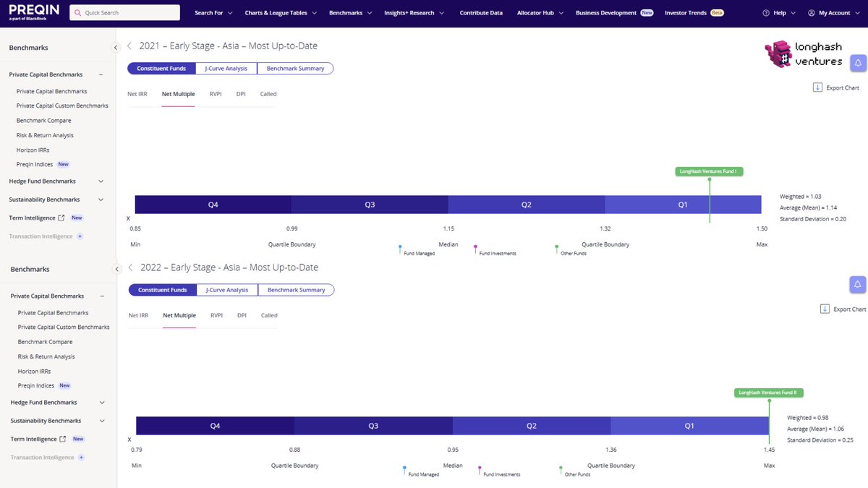Click the bell alert icon on the 2021 chart
868x488 pixels.
(858, 64)
